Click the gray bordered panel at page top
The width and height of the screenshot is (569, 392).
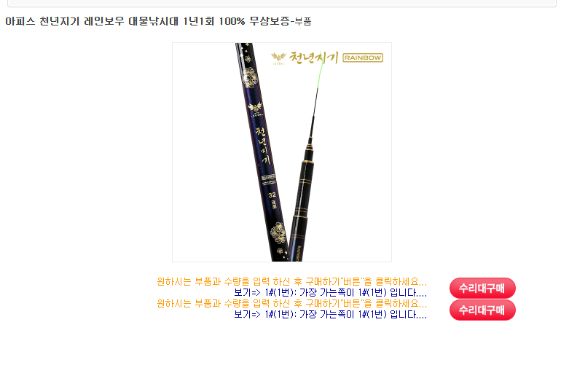coord(282,3)
